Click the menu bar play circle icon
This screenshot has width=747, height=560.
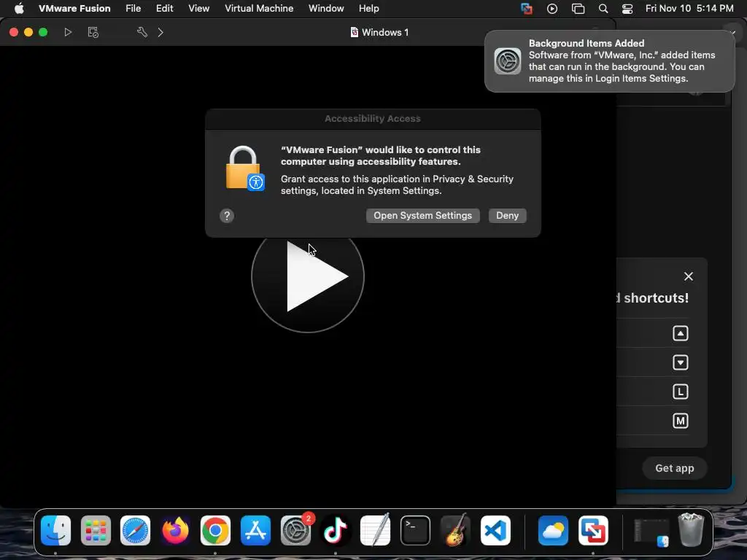552,8
